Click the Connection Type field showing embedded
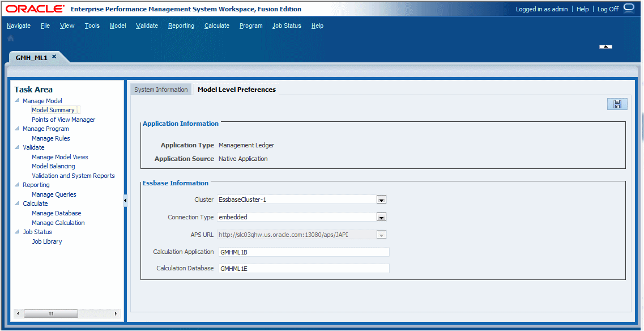 (x=297, y=217)
